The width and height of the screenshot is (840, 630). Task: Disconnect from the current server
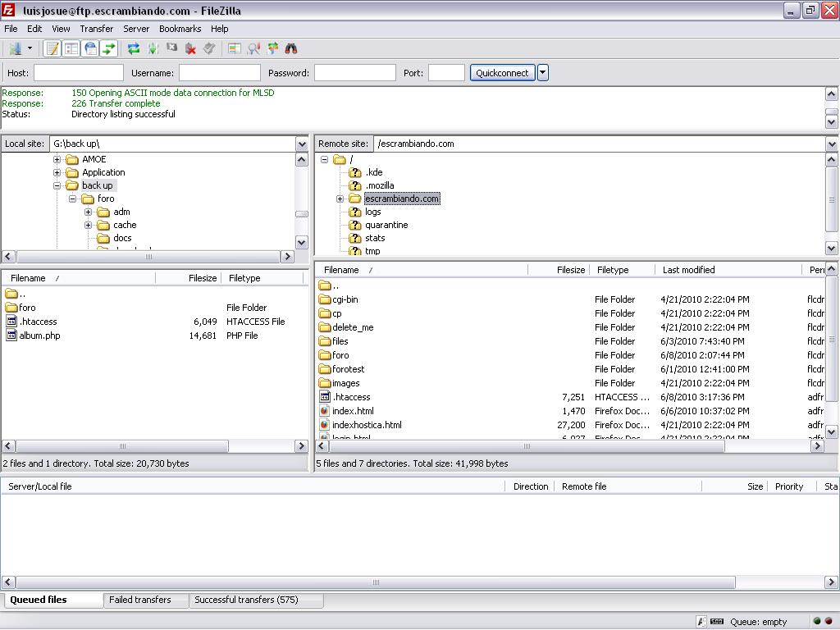(190, 48)
